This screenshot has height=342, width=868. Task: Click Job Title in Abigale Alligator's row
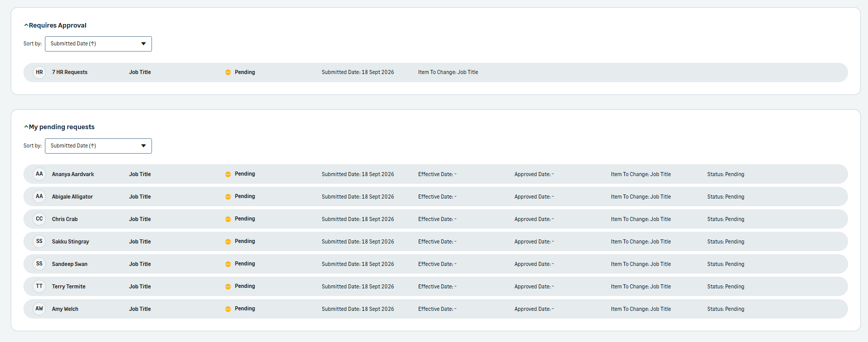[140, 197]
